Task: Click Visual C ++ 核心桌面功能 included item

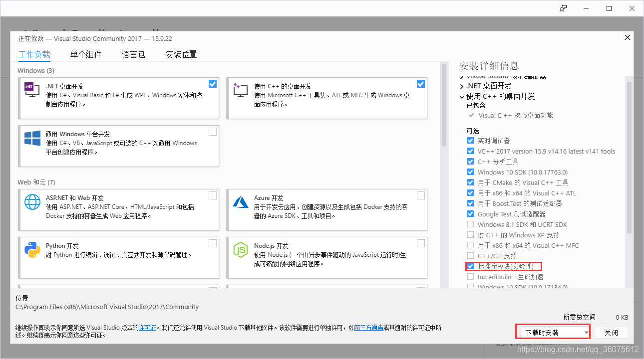Action: coord(516,115)
